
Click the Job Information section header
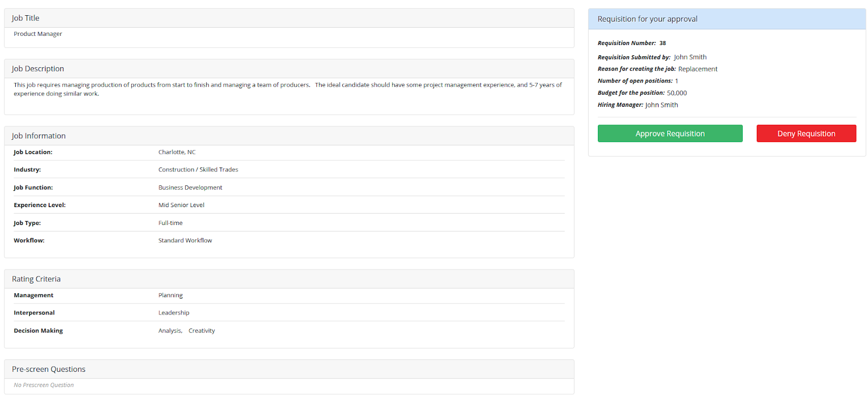[x=39, y=136]
